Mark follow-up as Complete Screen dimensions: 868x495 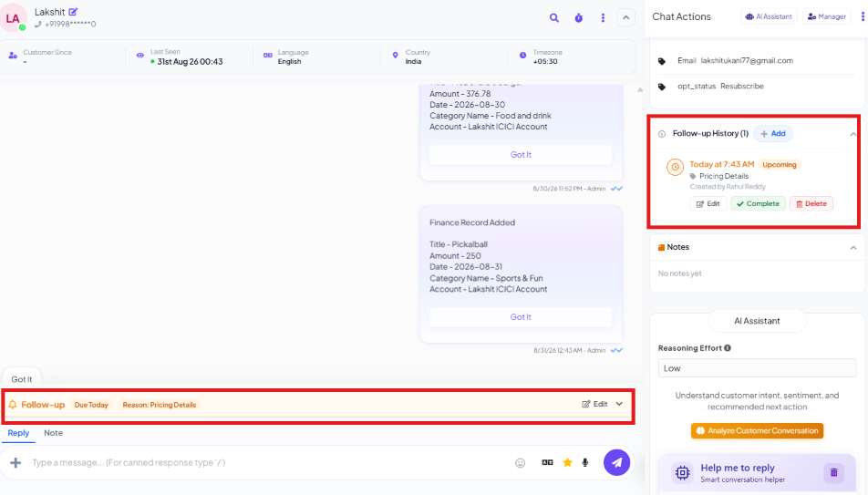(758, 204)
